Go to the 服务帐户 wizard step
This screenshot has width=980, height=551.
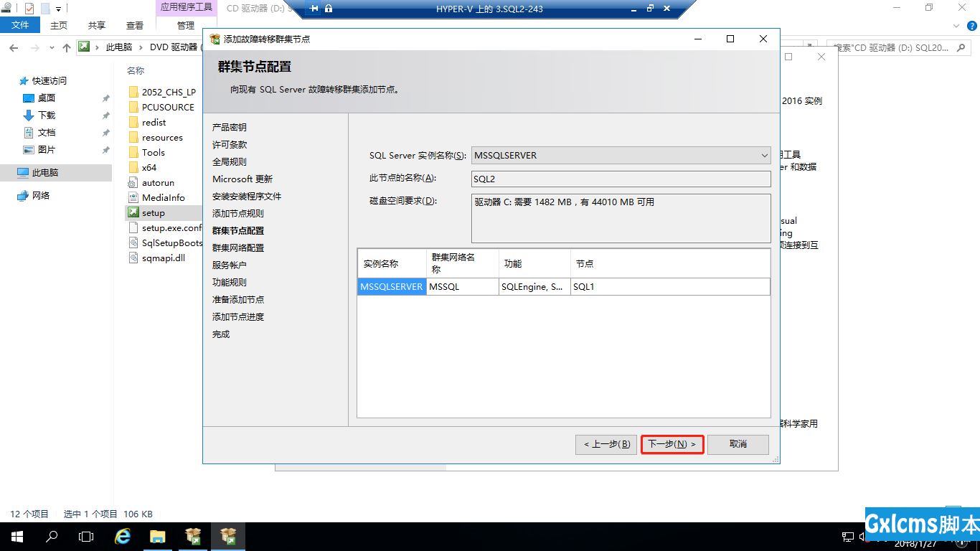(x=230, y=265)
